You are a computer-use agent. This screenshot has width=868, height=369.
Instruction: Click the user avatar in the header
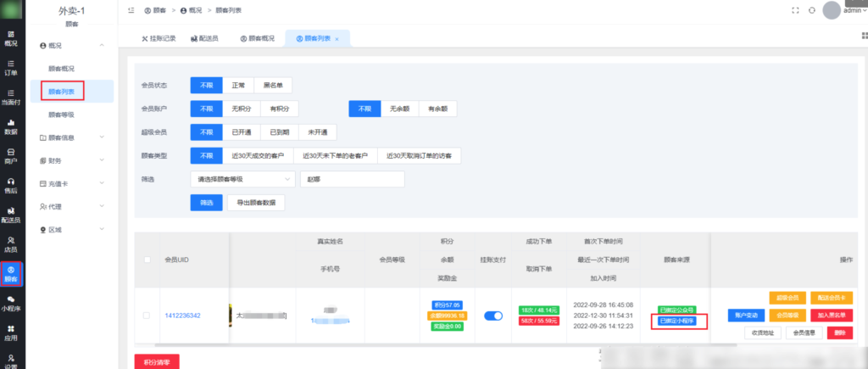click(832, 10)
